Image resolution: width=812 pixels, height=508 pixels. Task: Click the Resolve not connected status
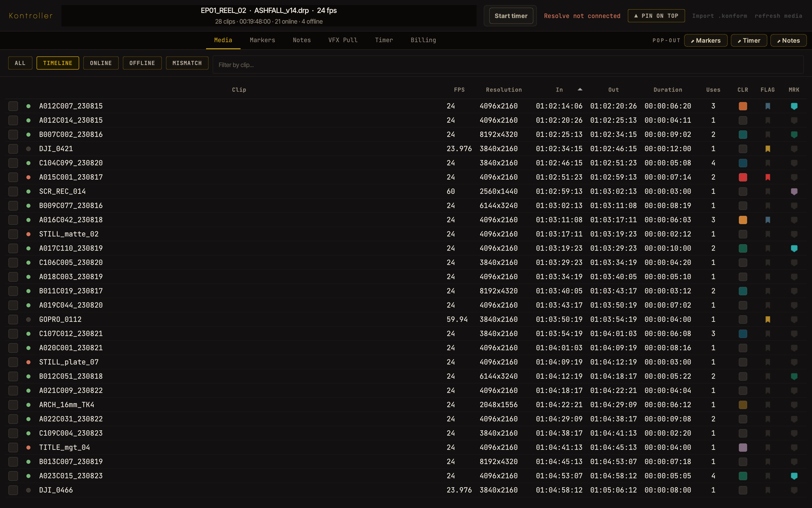click(582, 16)
